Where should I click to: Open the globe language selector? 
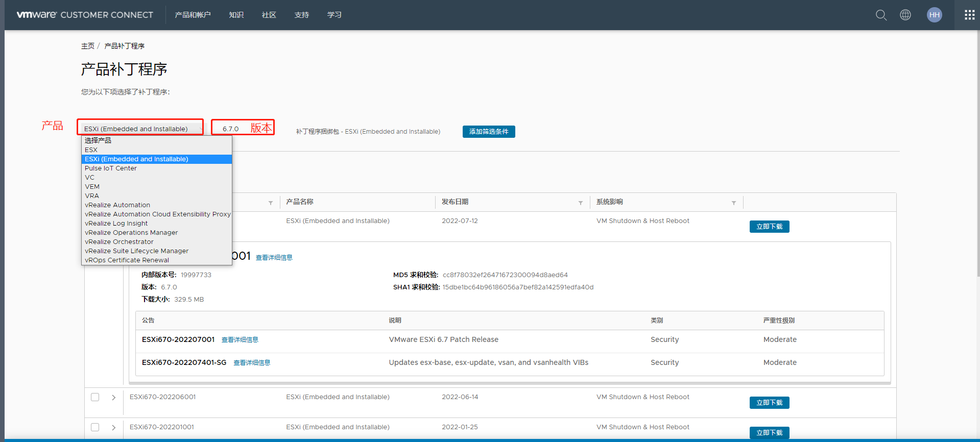coord(905,15)
